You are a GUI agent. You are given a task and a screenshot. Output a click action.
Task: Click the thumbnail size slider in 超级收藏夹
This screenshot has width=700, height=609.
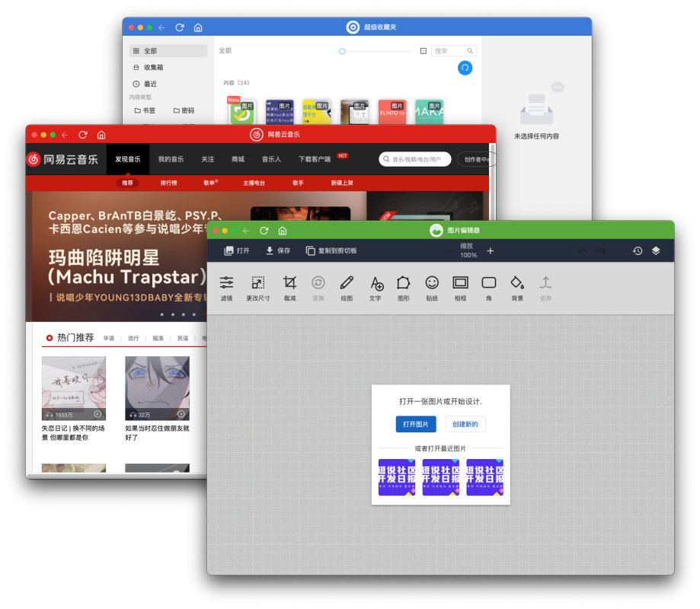click(376, 51)
